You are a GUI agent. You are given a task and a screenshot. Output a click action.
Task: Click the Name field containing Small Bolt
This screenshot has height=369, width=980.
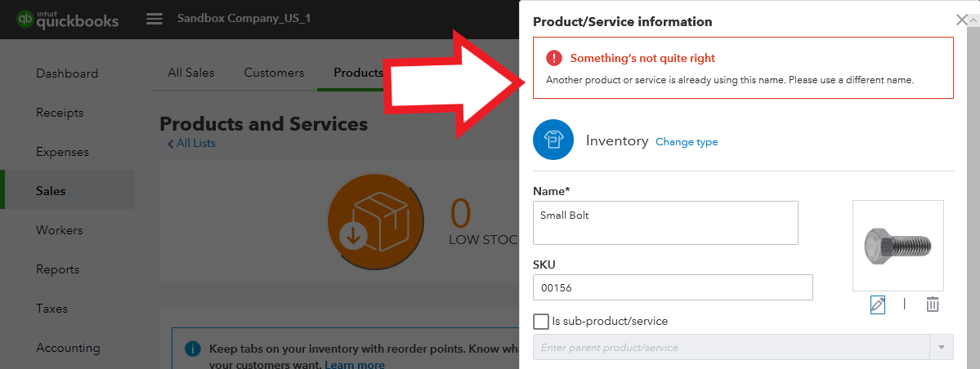click(x=665, y=223)
